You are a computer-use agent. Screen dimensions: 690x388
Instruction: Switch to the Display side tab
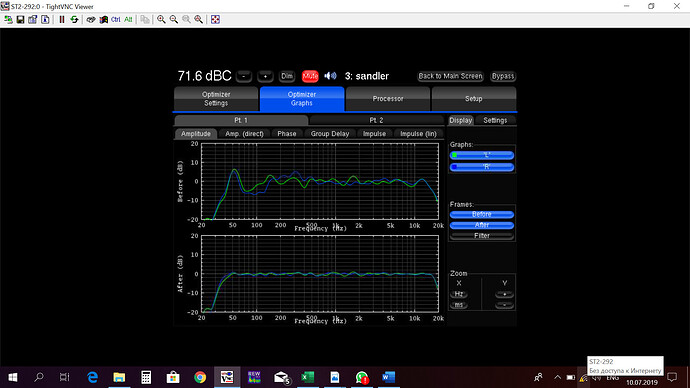click(460, 120)
